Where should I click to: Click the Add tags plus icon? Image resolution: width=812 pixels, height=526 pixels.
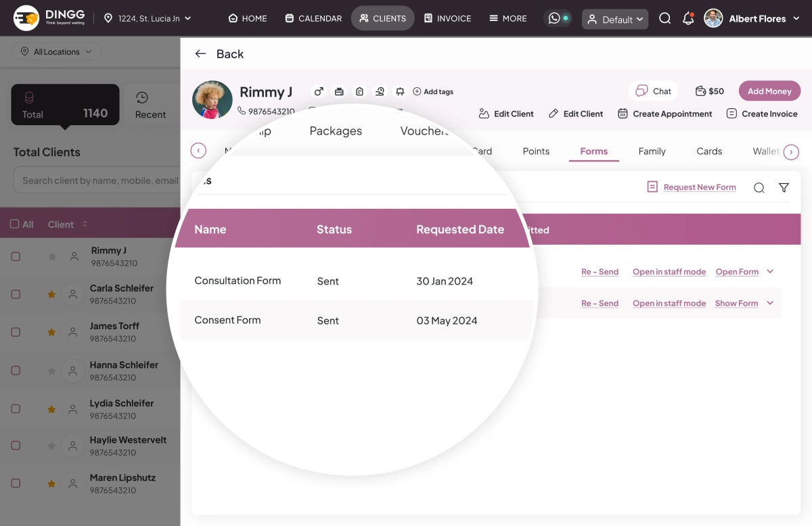(417, 91)
